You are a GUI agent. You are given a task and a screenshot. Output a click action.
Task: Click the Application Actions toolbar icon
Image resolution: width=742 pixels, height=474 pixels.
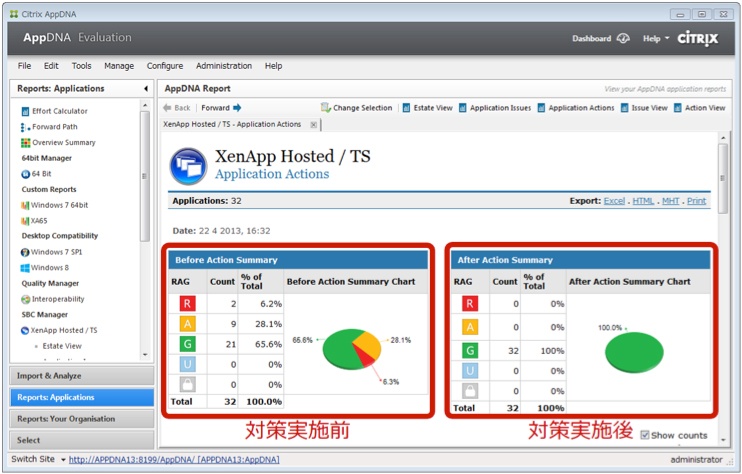(541, 108)
